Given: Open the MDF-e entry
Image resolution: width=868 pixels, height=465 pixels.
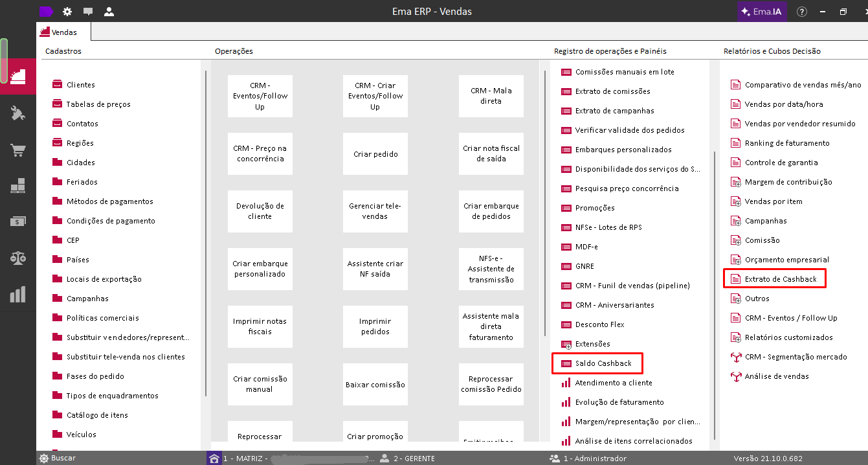Looking at the screenshot, I should [x=586, y=247].
